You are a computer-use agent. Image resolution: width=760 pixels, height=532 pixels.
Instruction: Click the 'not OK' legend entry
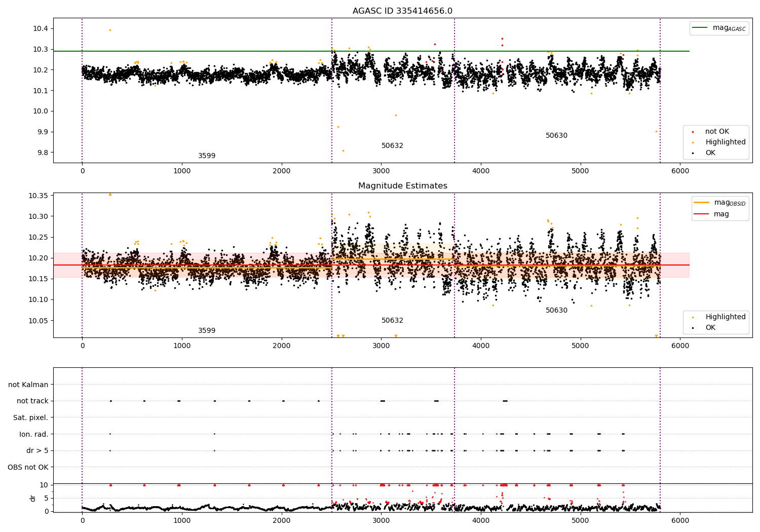point(717,132)
